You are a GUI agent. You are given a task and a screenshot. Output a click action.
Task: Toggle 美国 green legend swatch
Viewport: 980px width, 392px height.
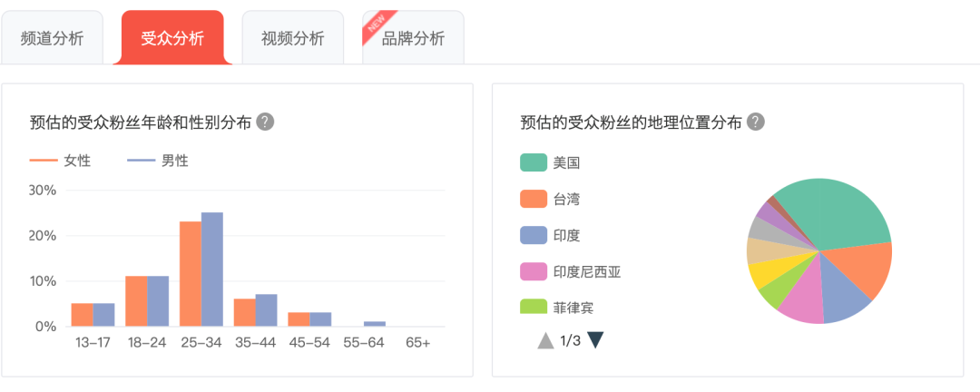coord(534,163)
